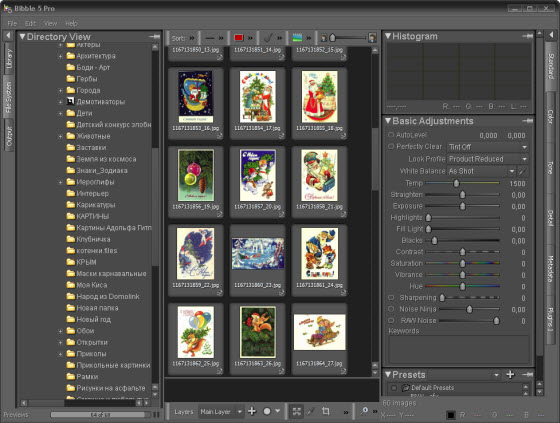Add a new preset with plus icon
Image resolution: width=560 pixels, height=423 pixels.
point(510,374)
